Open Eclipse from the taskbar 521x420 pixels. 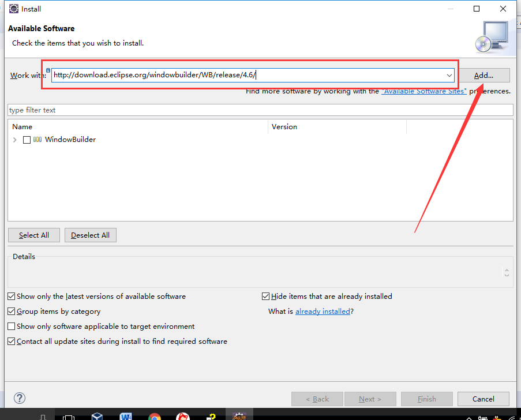239,415
